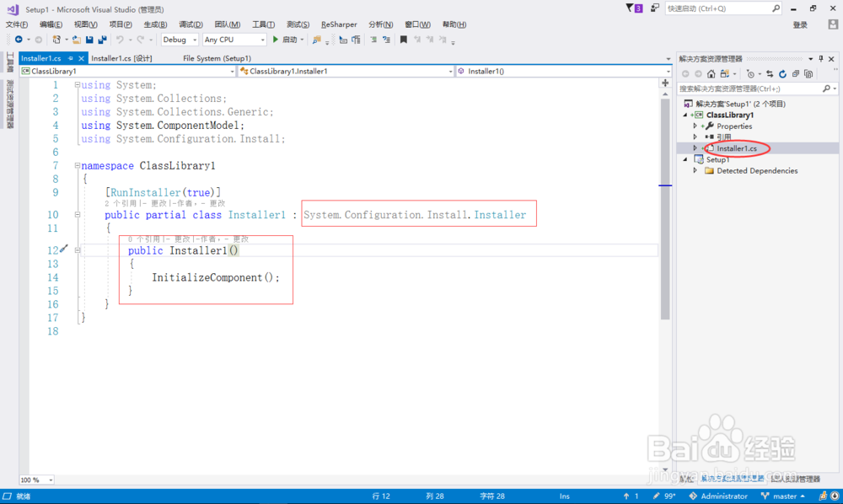Click the Find in Files toolbar icon

[317, 40]
